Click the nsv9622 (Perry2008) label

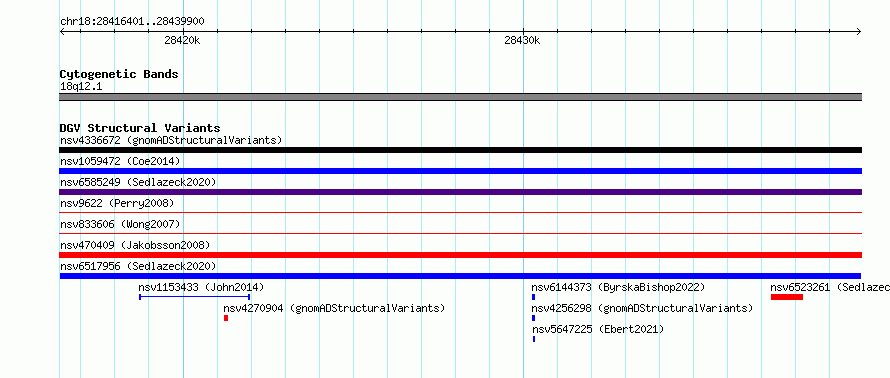117,203
